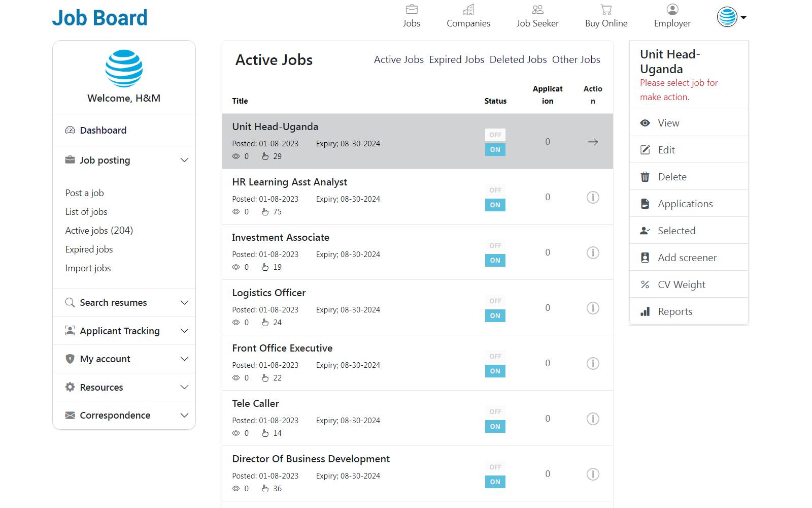Collapse the Job posting section
Image resolution: width=812 pixels, height=508 pixels.
(x=184, y=160)
